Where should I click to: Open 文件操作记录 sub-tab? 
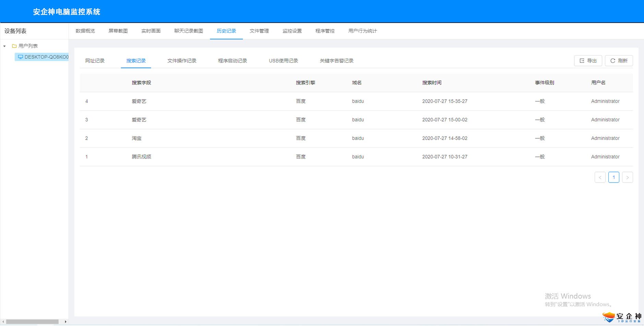pyautogui.click(x=182, y=61)
